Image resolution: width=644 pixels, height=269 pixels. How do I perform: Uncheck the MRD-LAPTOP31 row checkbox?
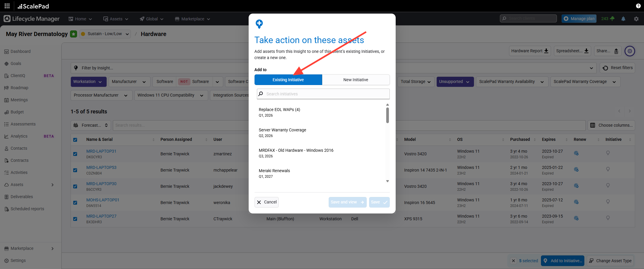tap(75, 154)
